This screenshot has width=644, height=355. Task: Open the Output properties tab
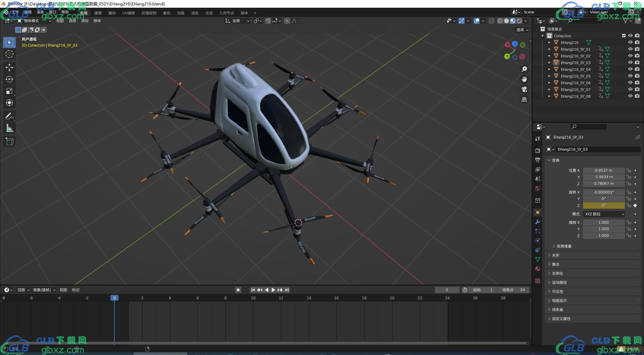point(538,160)
